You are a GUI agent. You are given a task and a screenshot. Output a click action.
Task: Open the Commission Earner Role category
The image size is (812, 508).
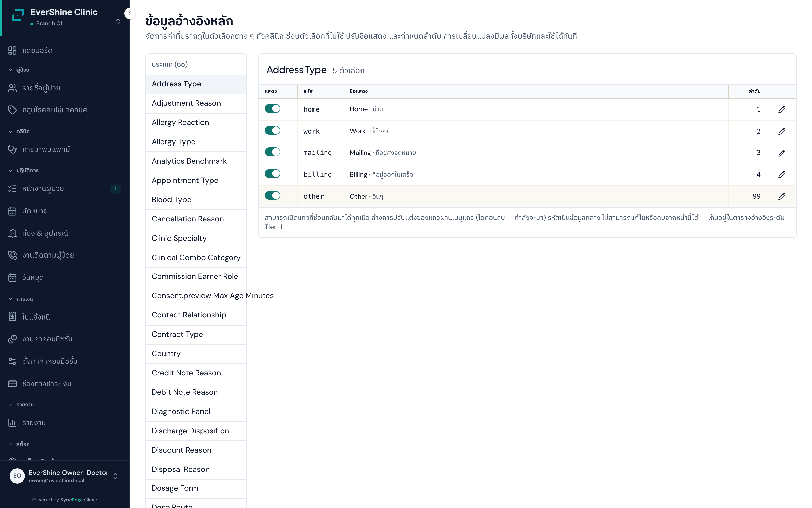click(x=196, y=277)
